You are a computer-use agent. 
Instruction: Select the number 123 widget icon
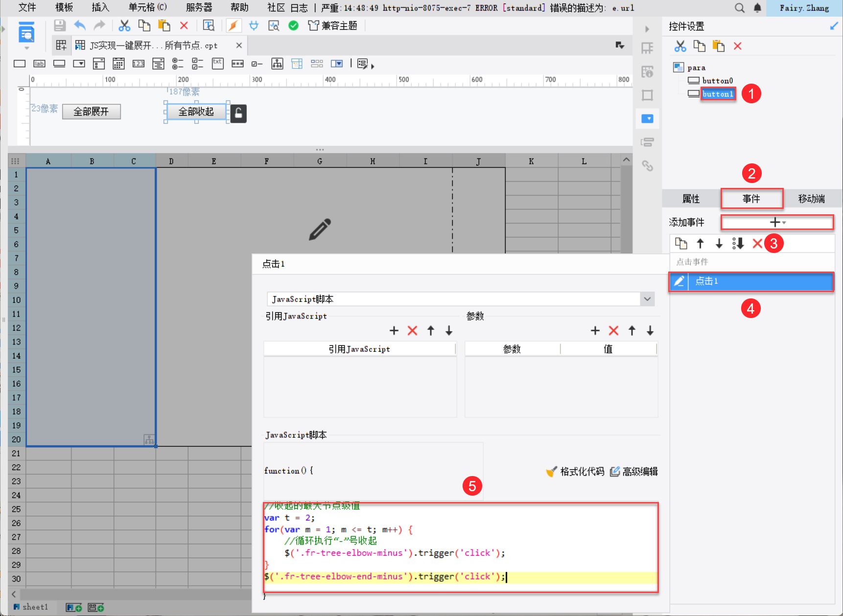point(139,64)
